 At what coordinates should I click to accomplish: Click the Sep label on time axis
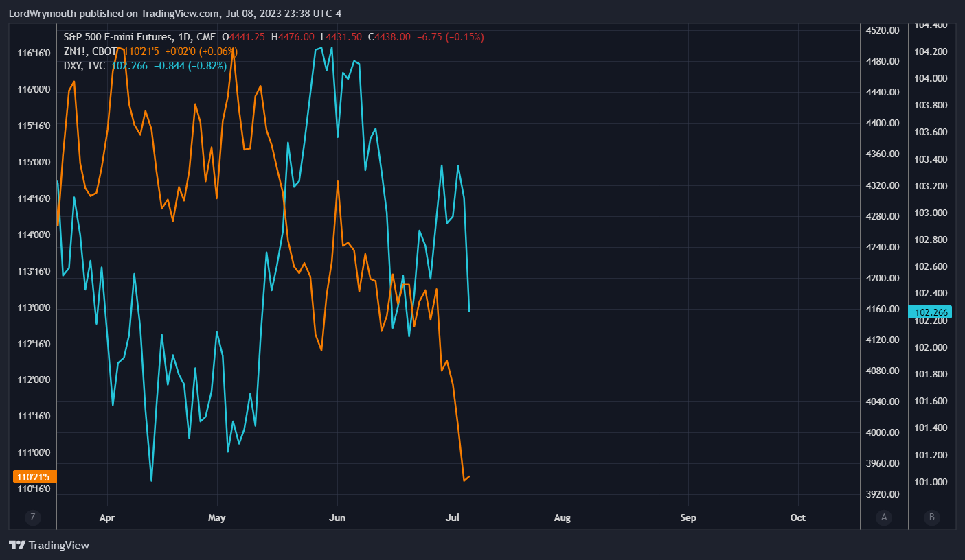688,517
